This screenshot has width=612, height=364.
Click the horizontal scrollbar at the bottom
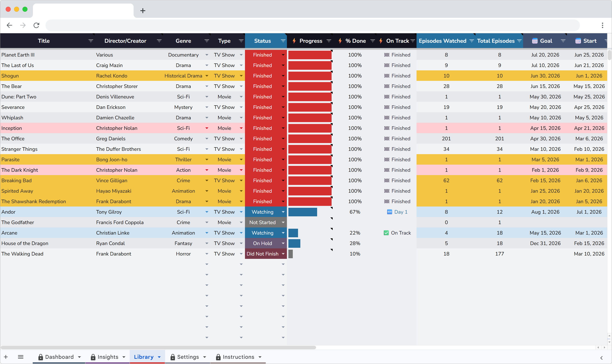pyautogui.click(x=158, y=347)
